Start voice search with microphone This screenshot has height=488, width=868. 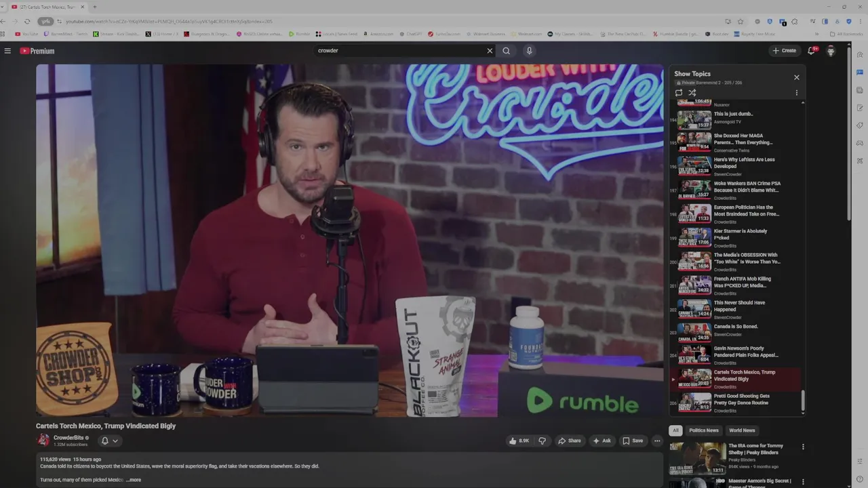click(529, 51)
